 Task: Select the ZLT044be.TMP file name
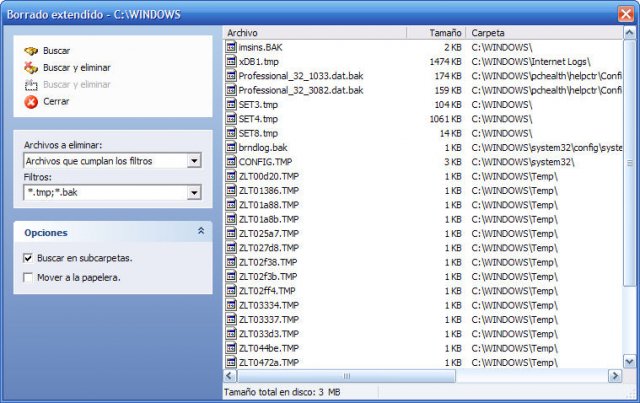(x=269, y=348)
